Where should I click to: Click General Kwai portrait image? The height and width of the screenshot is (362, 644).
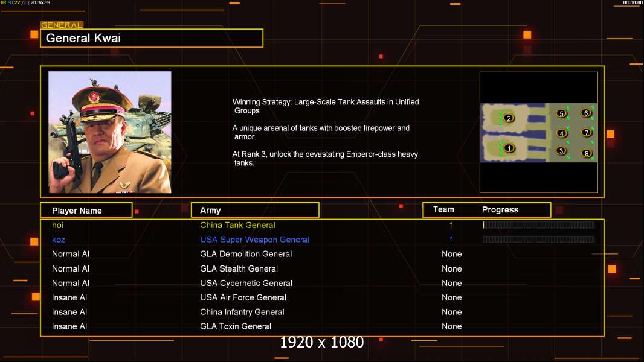tap(110, 132)
